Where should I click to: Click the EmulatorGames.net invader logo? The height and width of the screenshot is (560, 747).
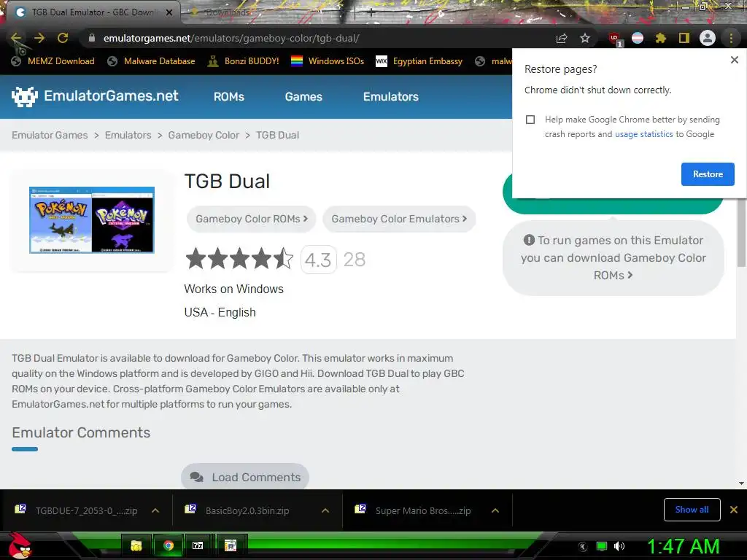(24, 97)
